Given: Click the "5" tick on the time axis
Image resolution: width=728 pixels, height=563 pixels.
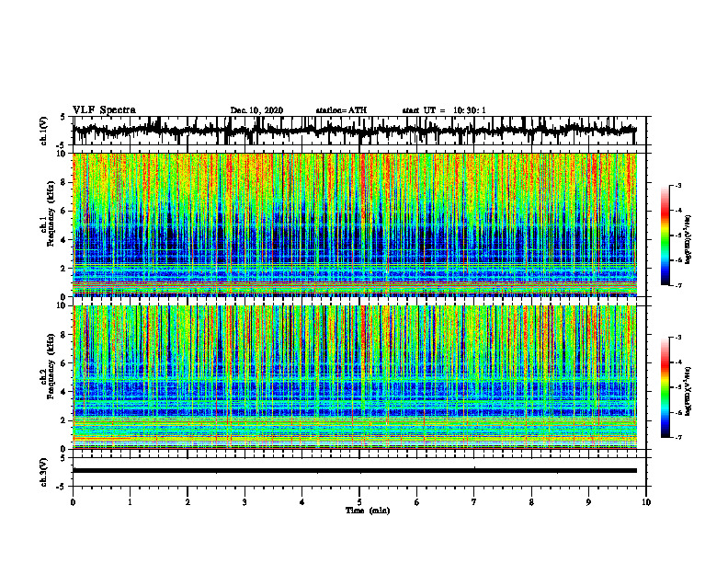Looking at the screenshot, I should click(359, 502).
